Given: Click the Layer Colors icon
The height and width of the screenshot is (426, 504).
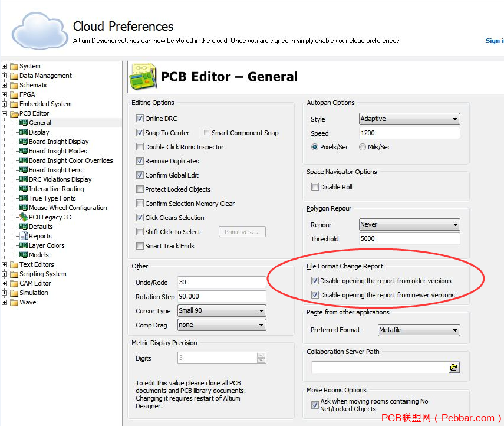Looking at the screenshot, I should (24, 245).
